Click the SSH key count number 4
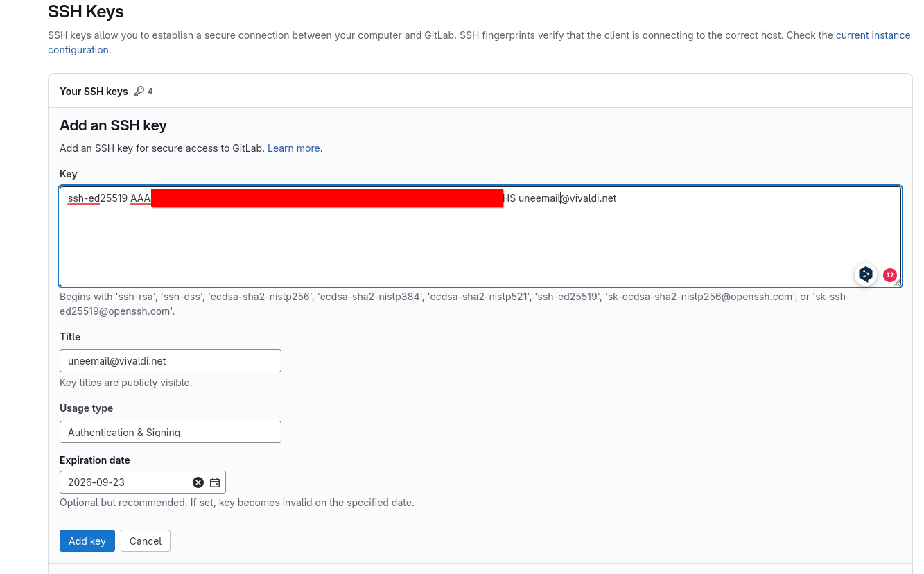 coord(150,92)
